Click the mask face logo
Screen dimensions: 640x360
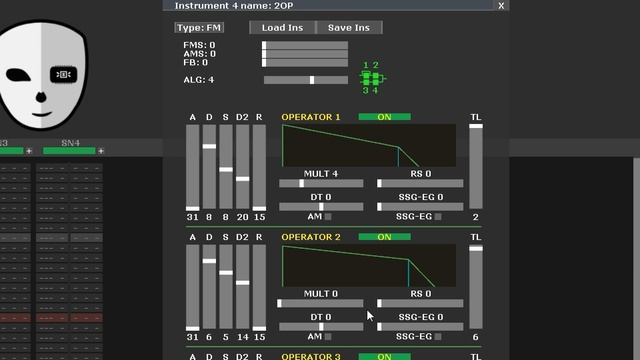(42, 75)
